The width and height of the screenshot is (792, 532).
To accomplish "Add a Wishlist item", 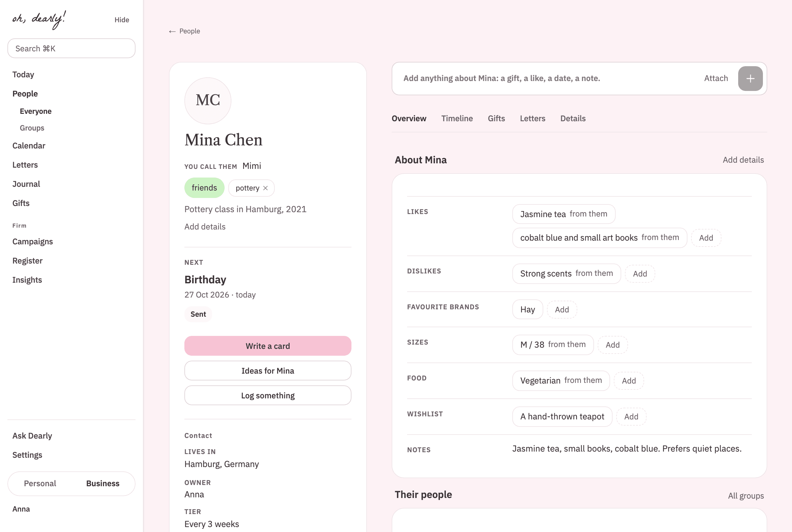I will tap(631, 417).
